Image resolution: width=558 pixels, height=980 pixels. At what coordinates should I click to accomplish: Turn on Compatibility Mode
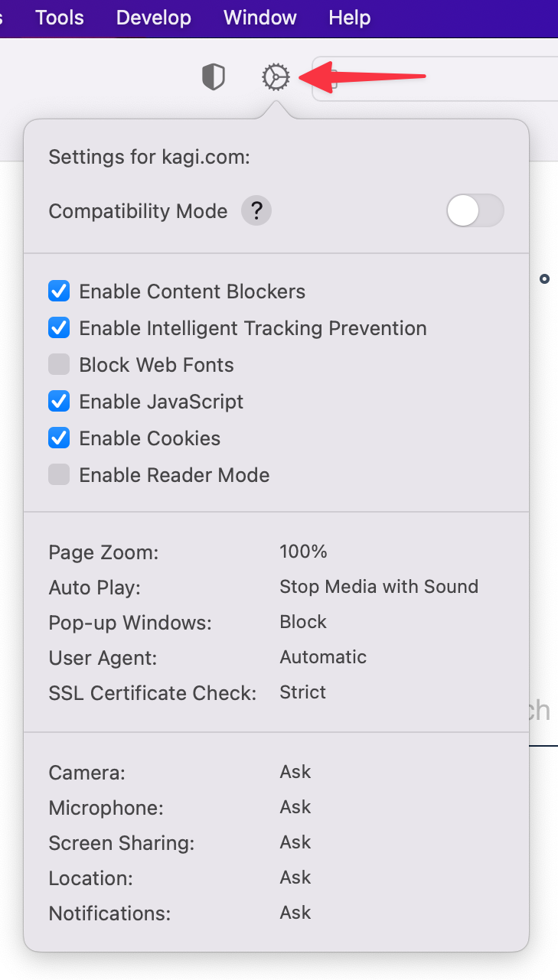click(475, 211)
